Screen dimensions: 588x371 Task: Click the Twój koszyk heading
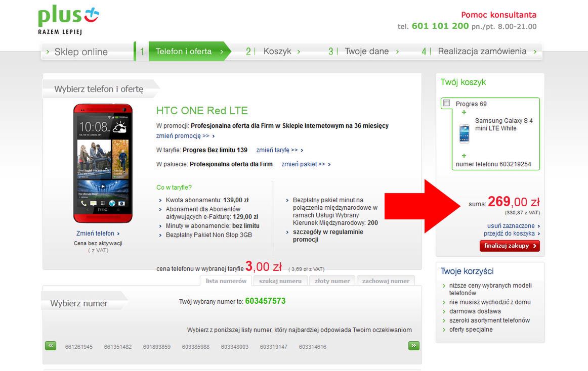point(463,82)
